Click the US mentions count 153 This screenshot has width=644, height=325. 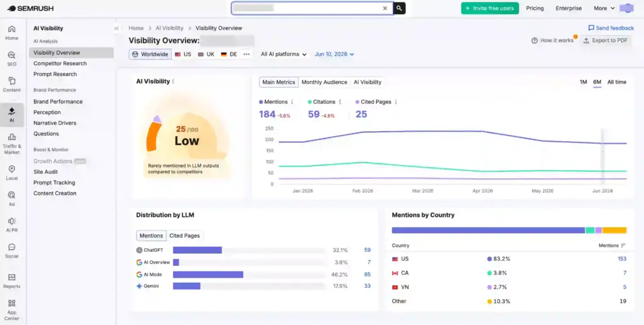click(622, 259)
